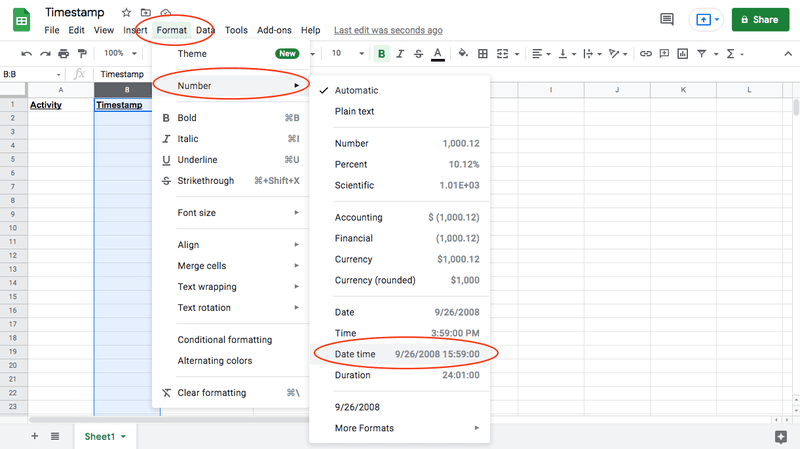This screenshot has width=800, height=449.
Task: Select Automatic number format
Action: (399, 90)
